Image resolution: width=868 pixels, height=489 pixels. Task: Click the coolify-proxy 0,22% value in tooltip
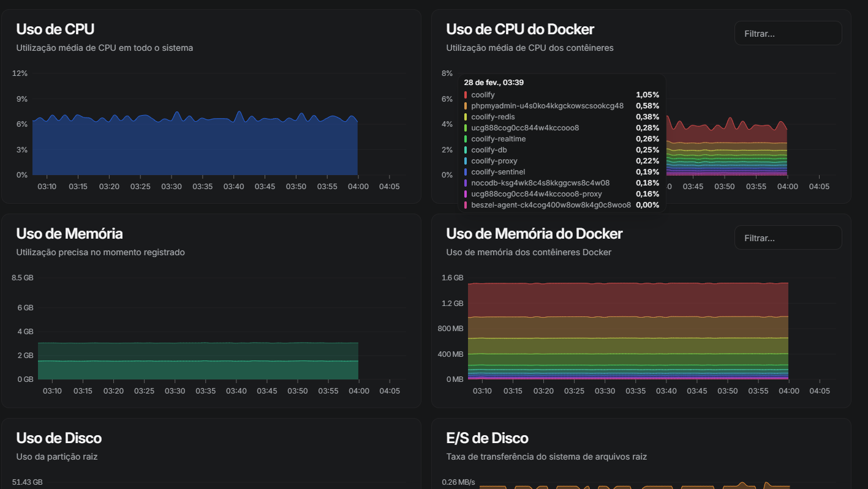647,161
